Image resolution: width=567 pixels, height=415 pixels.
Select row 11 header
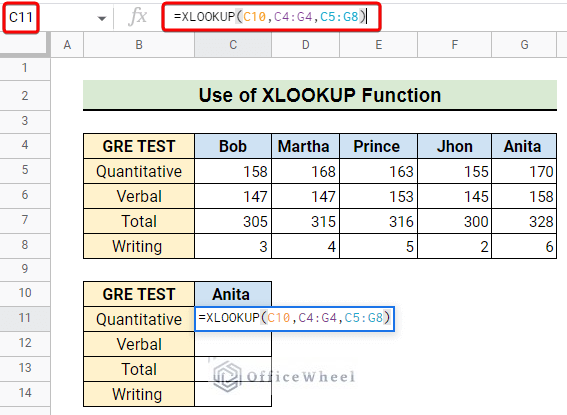tap(25, 318)
